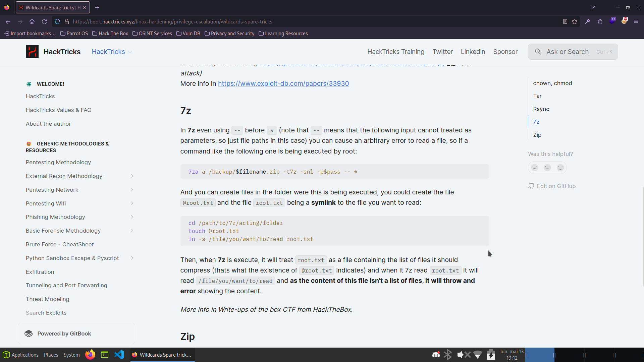Click inside the browser address bar
This screenshot has height=362, width=644.
click(x=302, y=21)
